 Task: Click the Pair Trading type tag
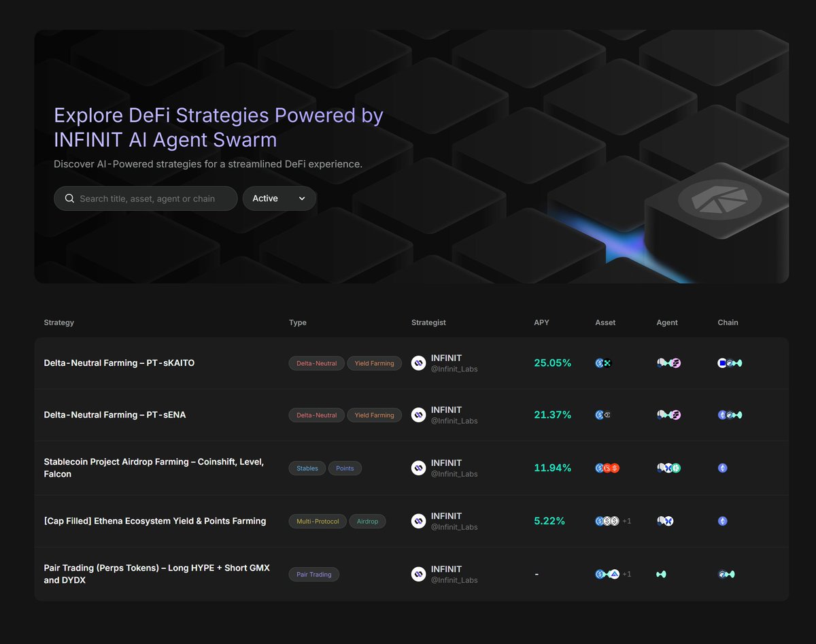314,574
